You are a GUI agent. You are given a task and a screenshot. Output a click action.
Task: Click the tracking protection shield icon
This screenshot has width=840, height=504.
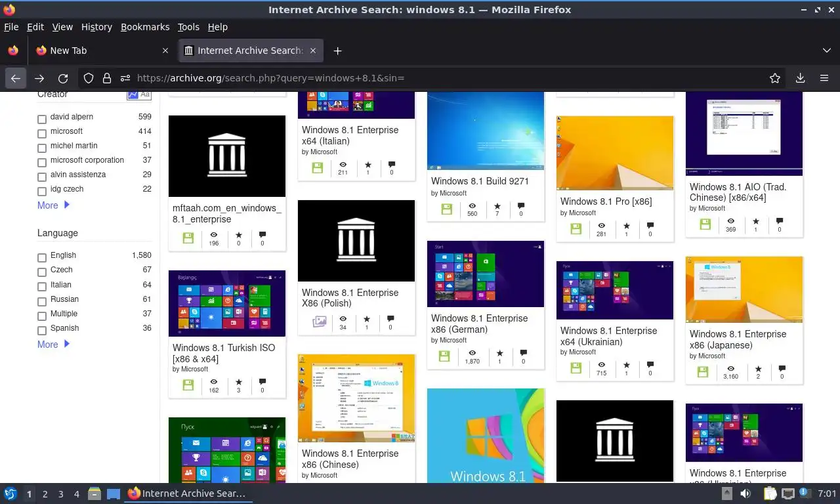point(89,78)
